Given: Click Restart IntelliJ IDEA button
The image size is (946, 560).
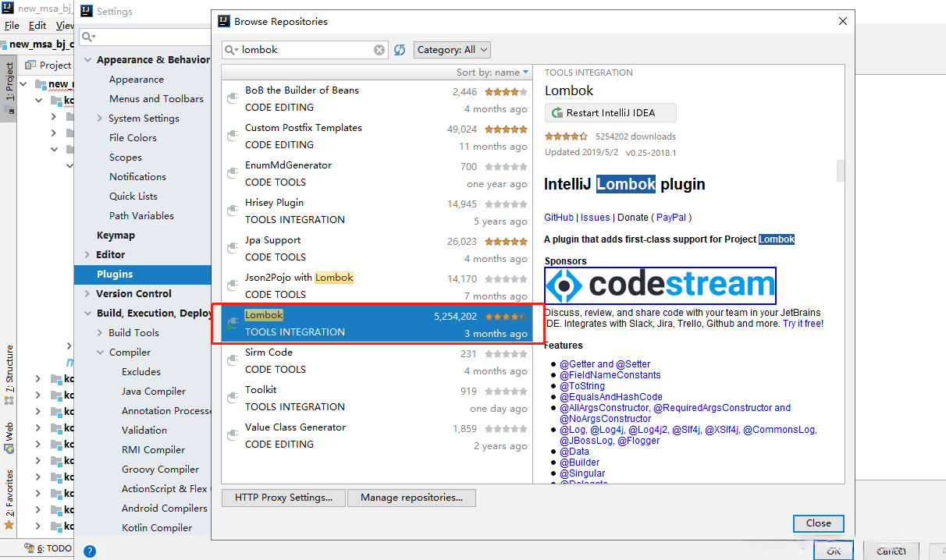Looking at the screenshot, I should click(610, 113).
